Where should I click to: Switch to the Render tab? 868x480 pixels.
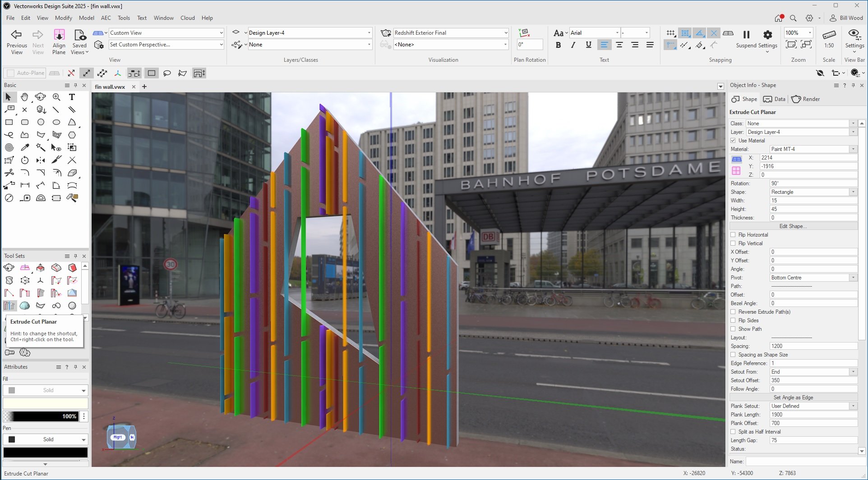[x=806, y=99]
